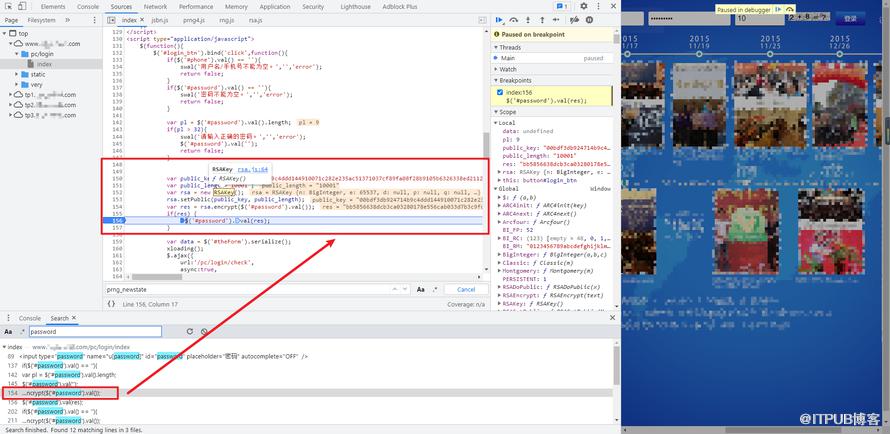
Task: Open the Application tab
Action: [275, 7]
